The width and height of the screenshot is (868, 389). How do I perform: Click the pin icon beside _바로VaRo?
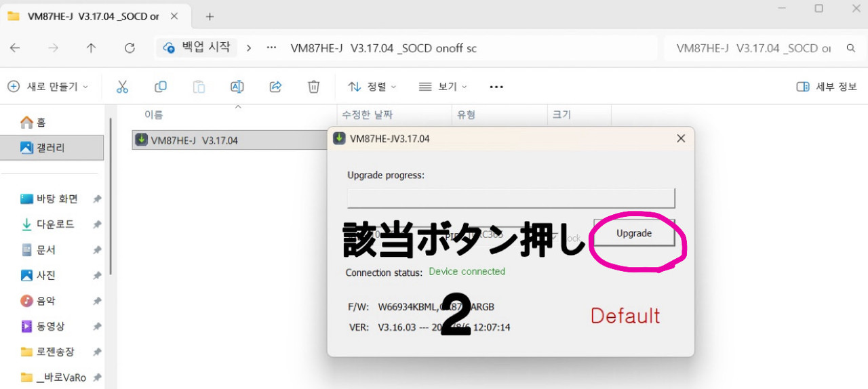(x=97, y=377)
